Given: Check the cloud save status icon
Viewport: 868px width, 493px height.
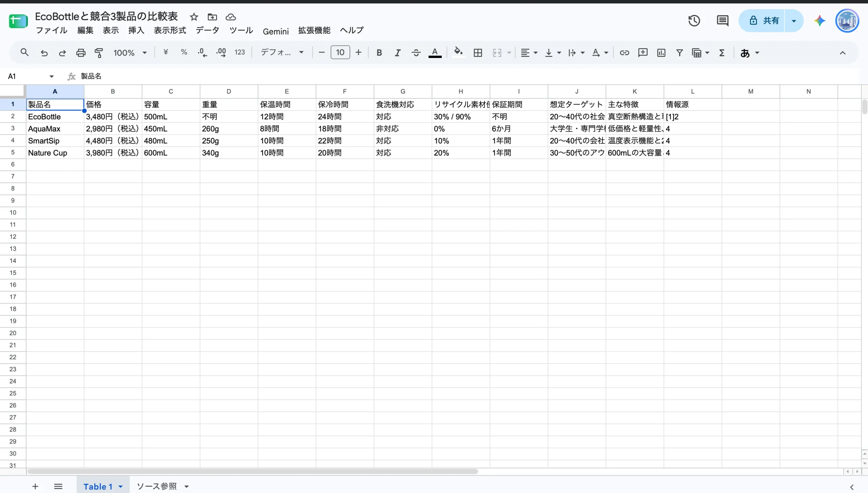Looking at the screenshot, I should (x=231, y=17).
